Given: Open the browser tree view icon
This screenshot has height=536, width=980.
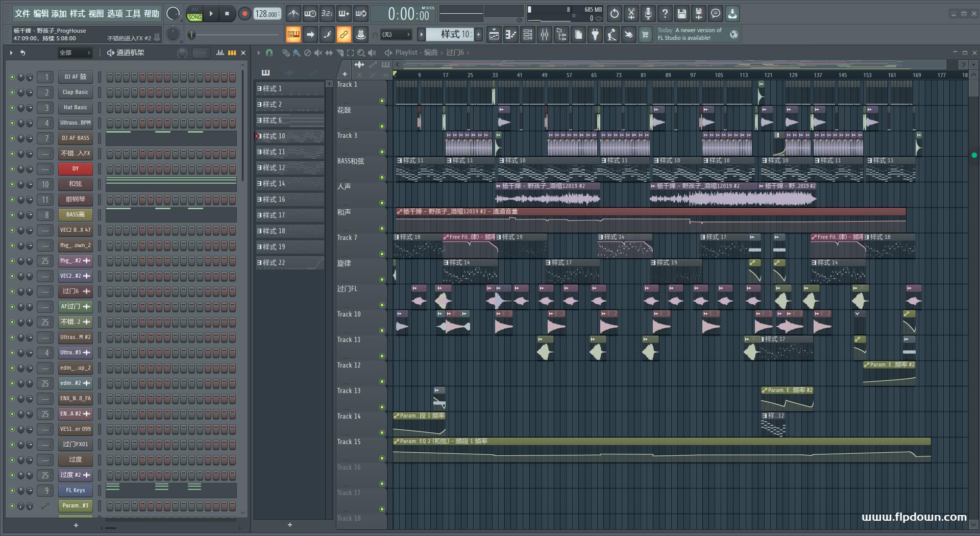Looking at the screenshot, I should (x=561, y=35).
